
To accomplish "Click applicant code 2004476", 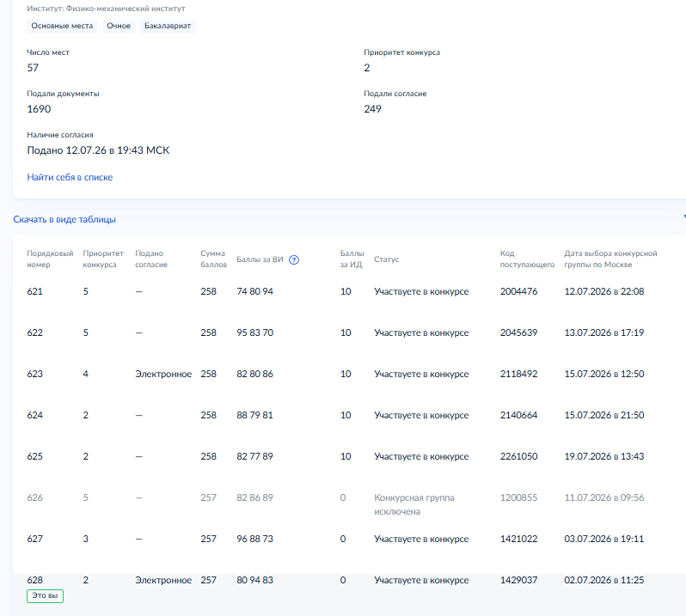I will tap(519, 291).
